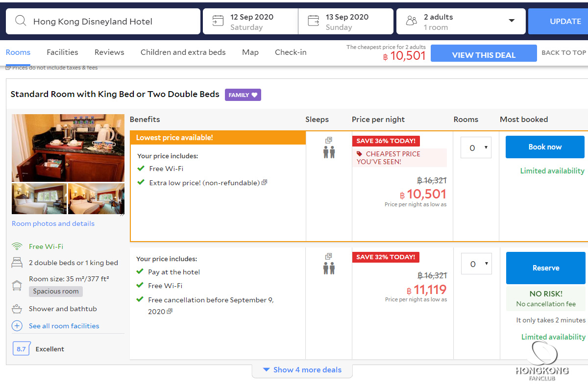This screenshot has width=588, height=392.
Task: Click the green check beside Pay at the hotel
Action: click(x=140, y=272)
